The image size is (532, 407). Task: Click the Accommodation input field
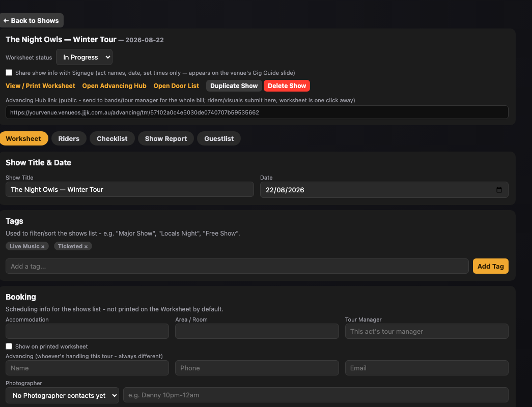(87, 331)
